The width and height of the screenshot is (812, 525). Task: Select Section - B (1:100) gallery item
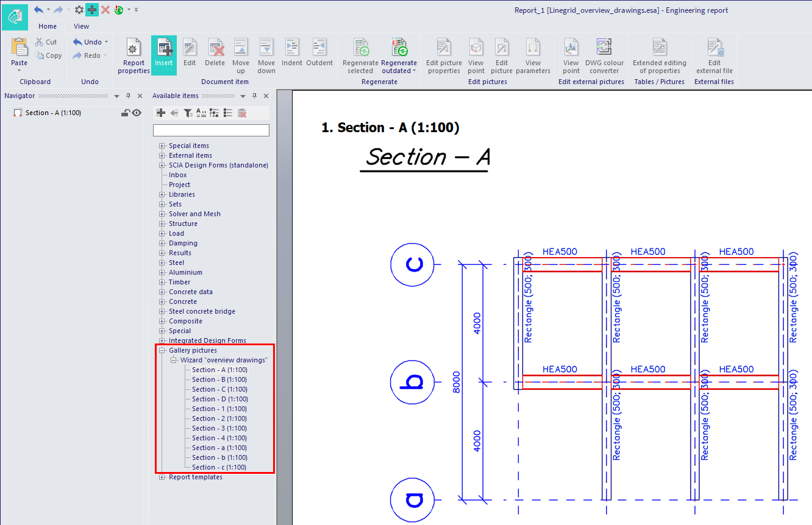[219, 379]
